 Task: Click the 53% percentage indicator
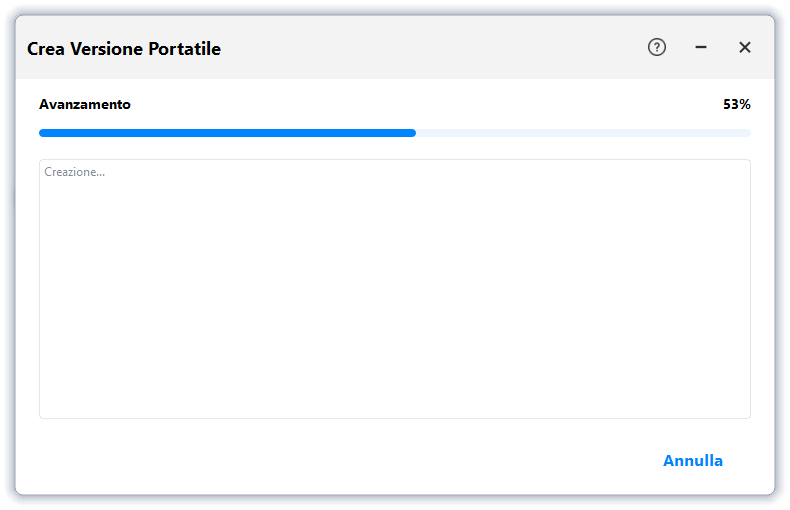point(737,104)
